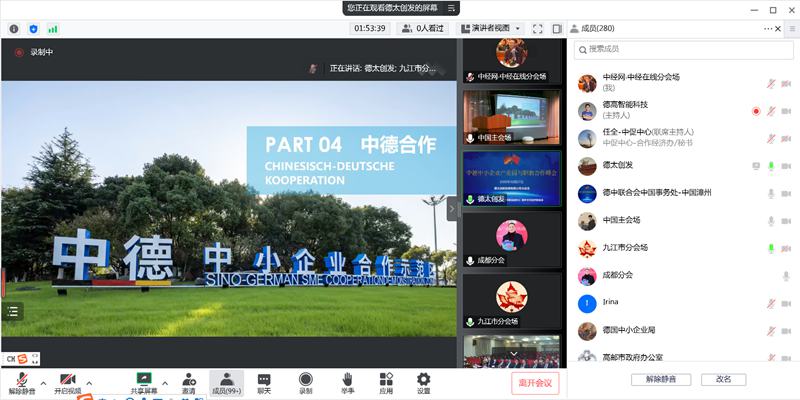Toggle the side panel layout icon
Screen dimensions: 800x400
coord(557,29)
